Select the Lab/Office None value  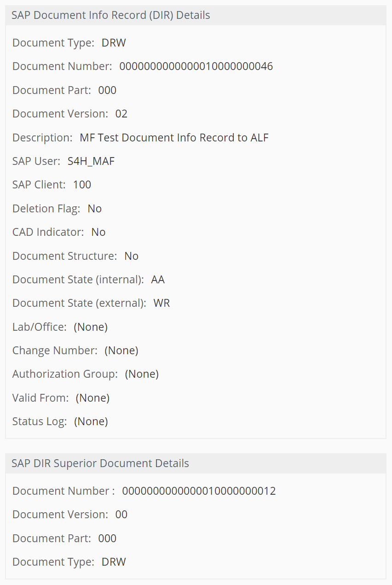90,327
